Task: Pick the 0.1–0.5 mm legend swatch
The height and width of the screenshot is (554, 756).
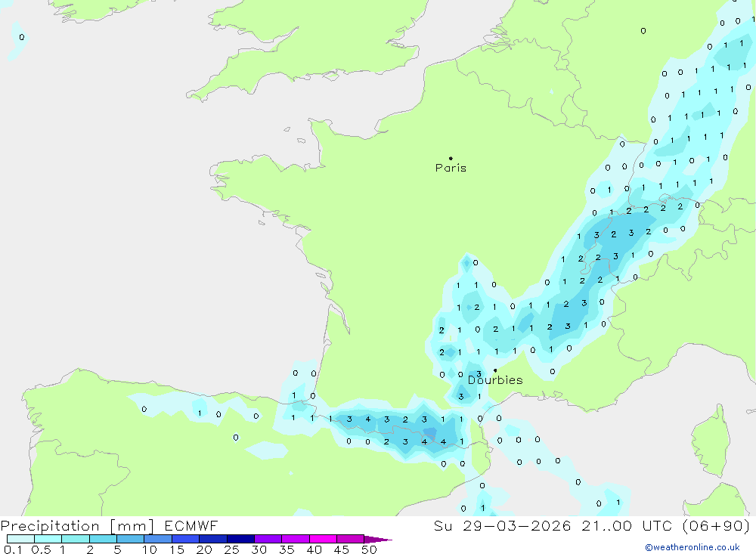Action: point(20,539)
